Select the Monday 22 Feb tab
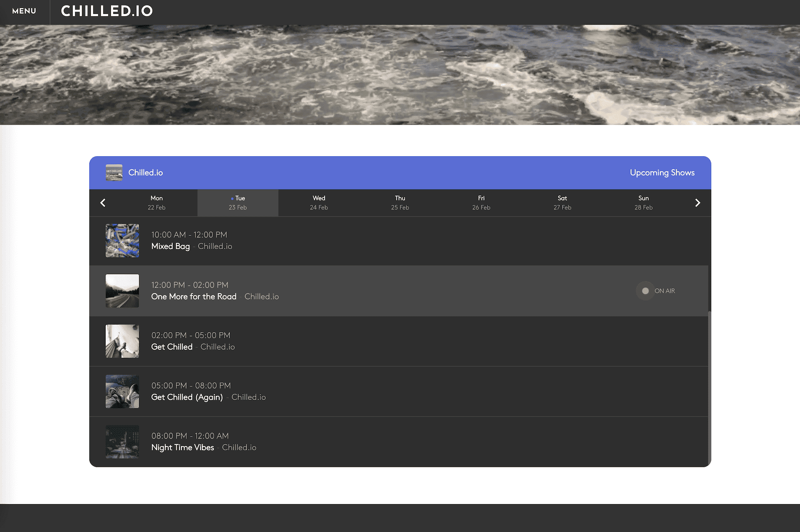This screenshot has height=532, width=800. tap(156, 202)
